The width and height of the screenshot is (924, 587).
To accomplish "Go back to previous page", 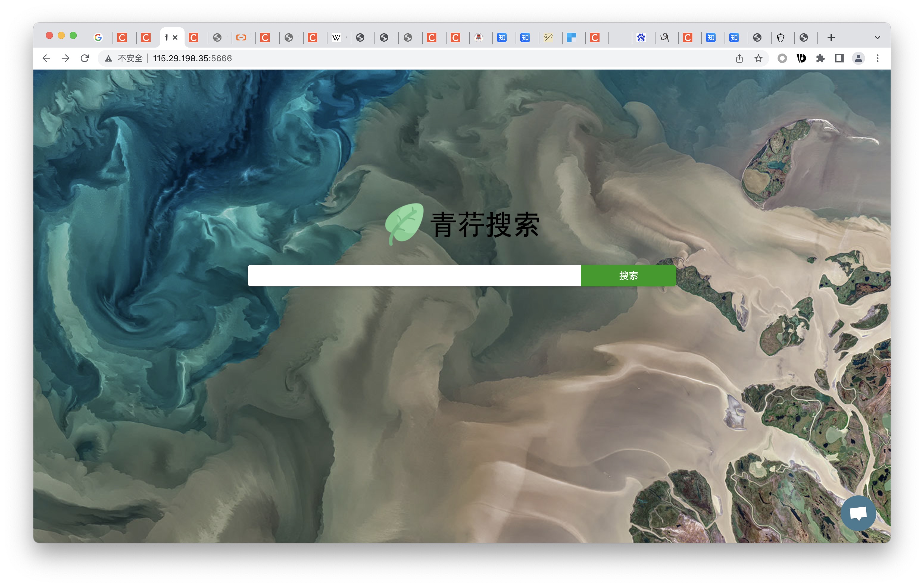I will 46,58.
